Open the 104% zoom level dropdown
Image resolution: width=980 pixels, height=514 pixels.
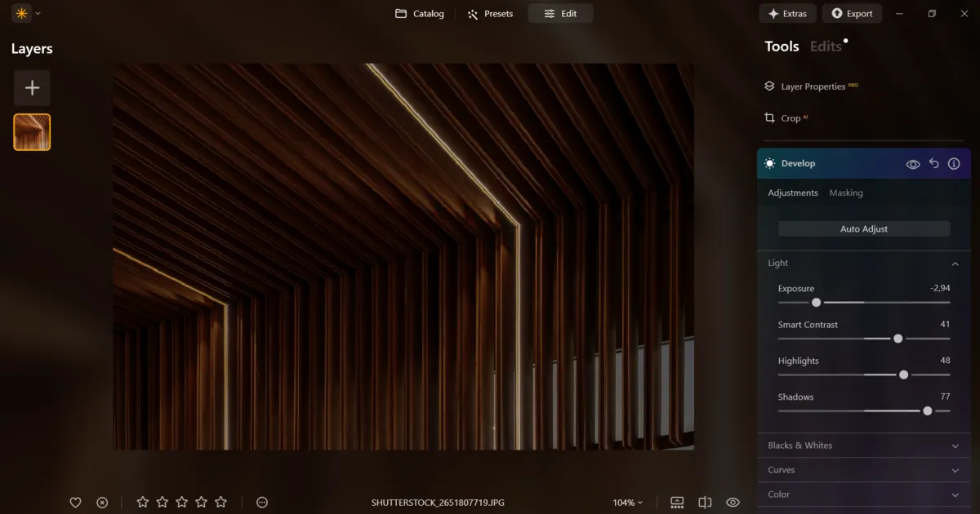click(x=626, y=502)
